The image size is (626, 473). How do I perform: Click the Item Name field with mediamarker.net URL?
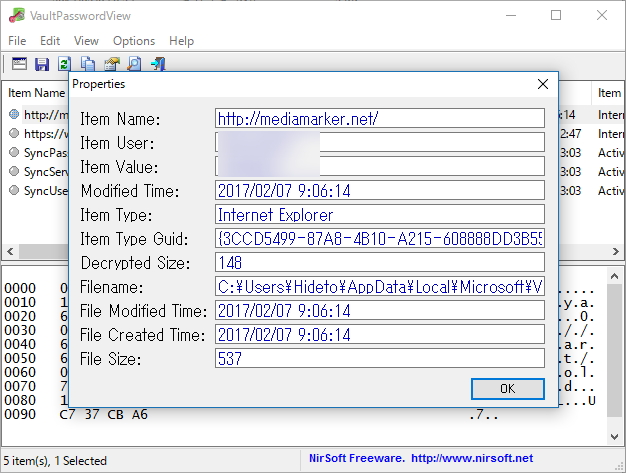pos(380,119)
